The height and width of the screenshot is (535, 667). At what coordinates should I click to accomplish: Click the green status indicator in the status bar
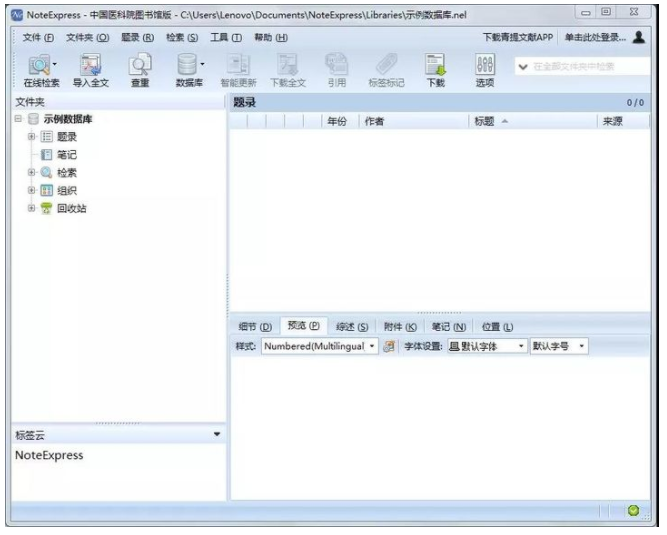tap(633, 510)
